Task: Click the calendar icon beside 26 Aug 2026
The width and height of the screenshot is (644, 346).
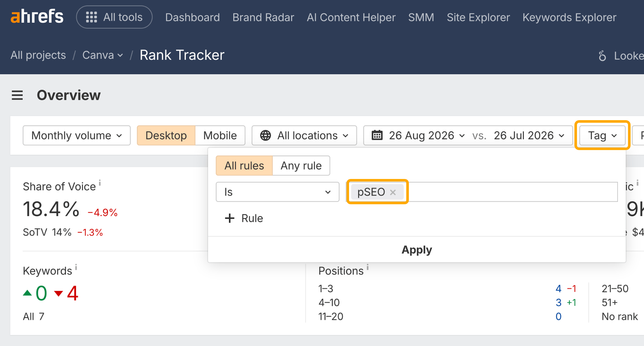Action: [x=377, y=135]
